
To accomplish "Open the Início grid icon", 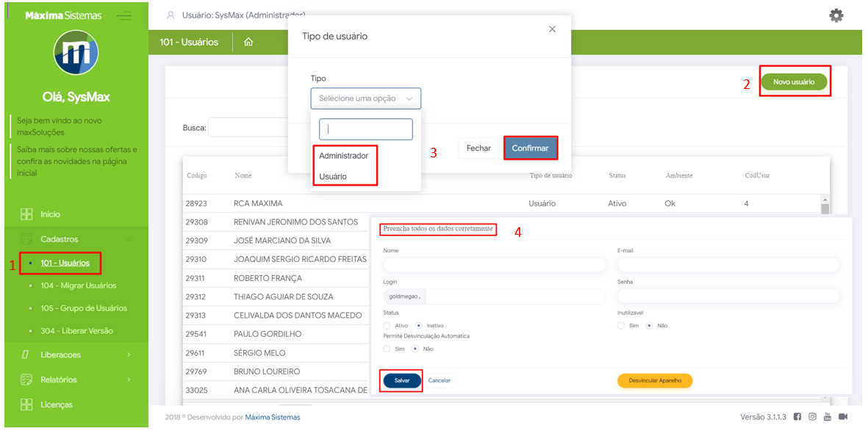I will pyautogui.click(x=26, y=214).
